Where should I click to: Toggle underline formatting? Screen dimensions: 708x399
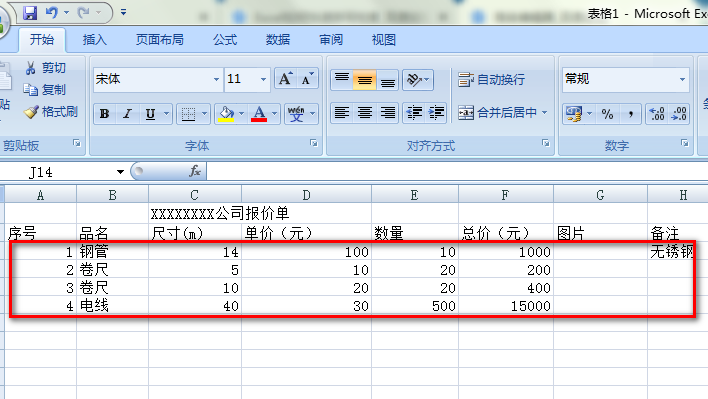pos(150,114)
